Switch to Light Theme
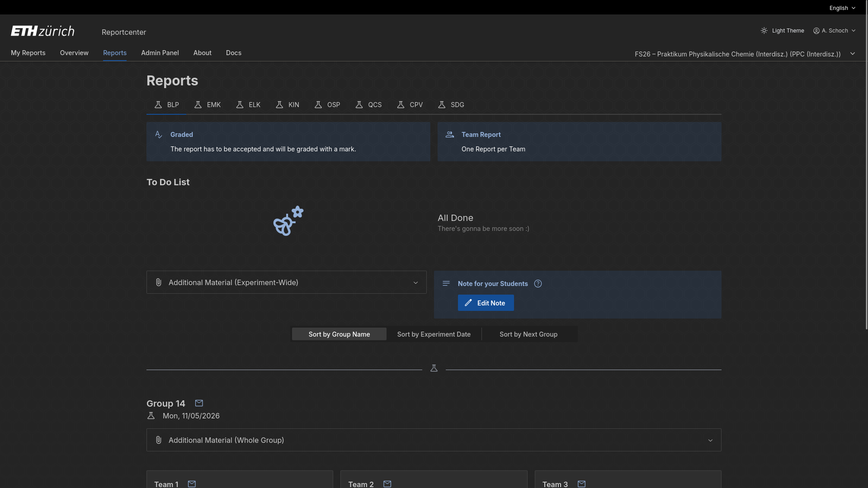This screenshot has width=868, height=488. tap(783, 31)
